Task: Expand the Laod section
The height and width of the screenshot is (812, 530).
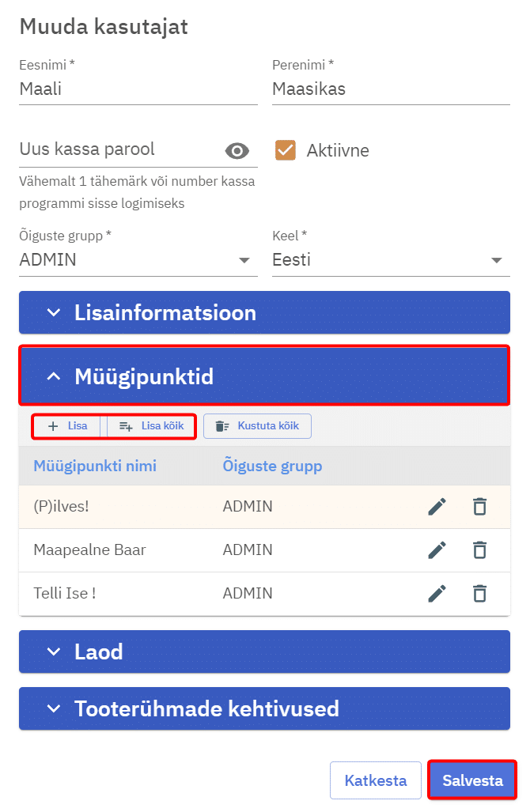Action: coord(264,651)
